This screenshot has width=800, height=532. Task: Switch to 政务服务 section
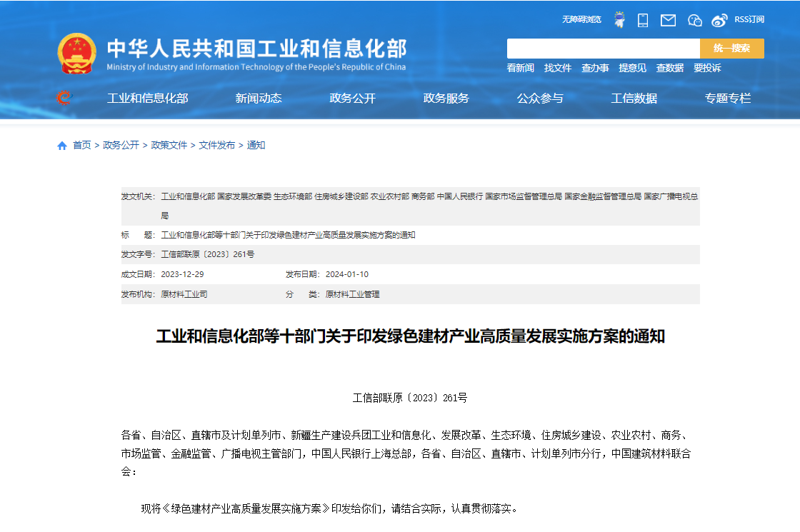pyautogui.click(x=446, y=99)
